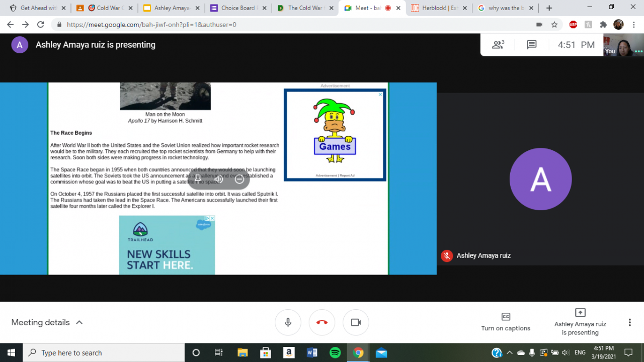Open File Explorer from the taskbar
This screenshot has width=644, height=362.
click(x=243, y=352)
